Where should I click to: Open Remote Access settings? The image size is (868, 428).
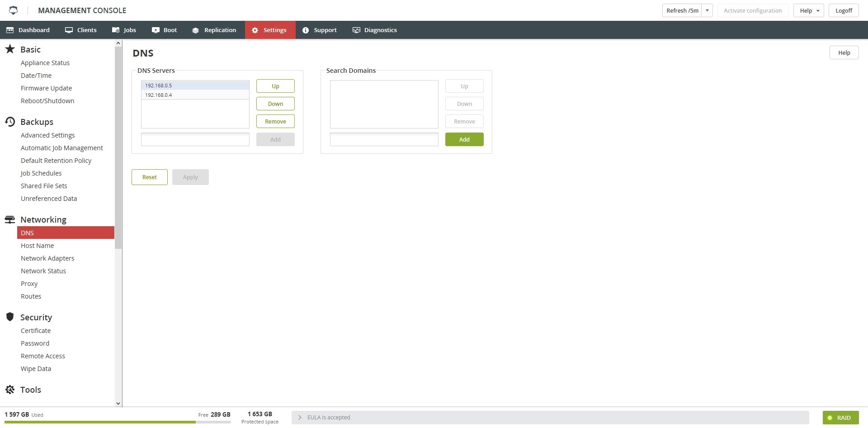click(43, 356)
